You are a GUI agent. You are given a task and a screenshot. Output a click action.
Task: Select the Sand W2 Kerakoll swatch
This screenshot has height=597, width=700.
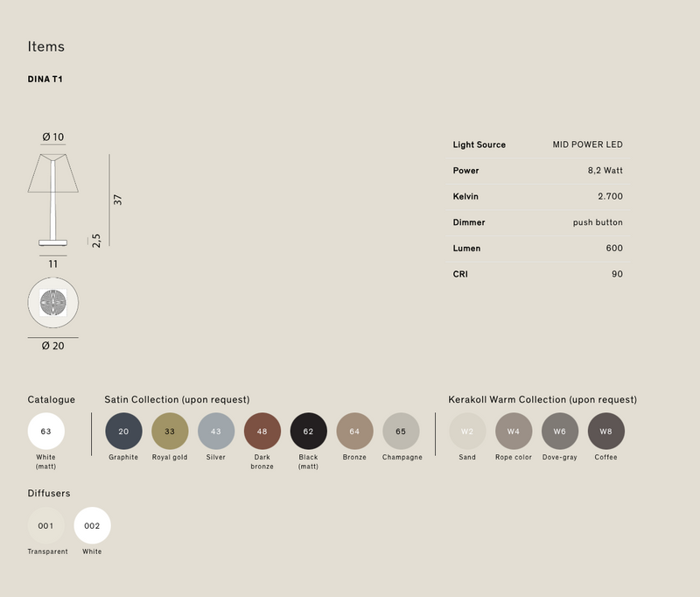(x=467, y=432)
